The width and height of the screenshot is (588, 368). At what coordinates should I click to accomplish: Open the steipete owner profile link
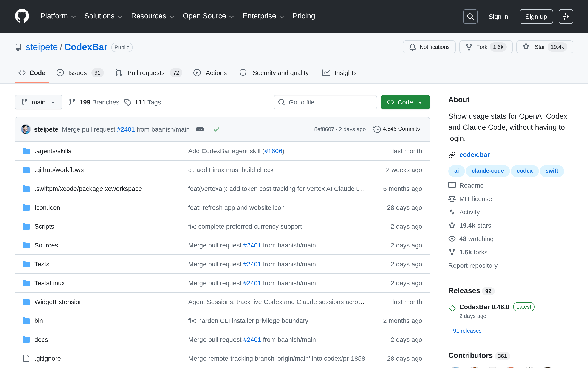pyautogui.click(x=42, y=47)
